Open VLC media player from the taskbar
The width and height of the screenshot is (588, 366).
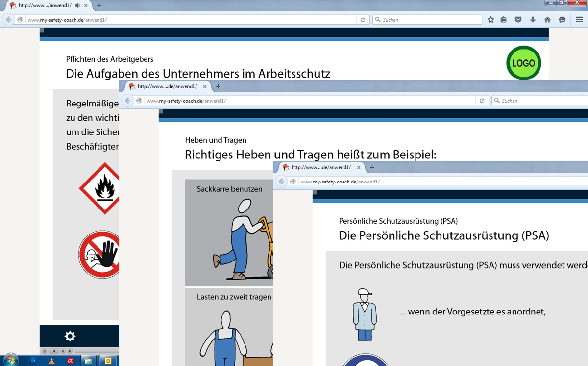pos(51,360)
